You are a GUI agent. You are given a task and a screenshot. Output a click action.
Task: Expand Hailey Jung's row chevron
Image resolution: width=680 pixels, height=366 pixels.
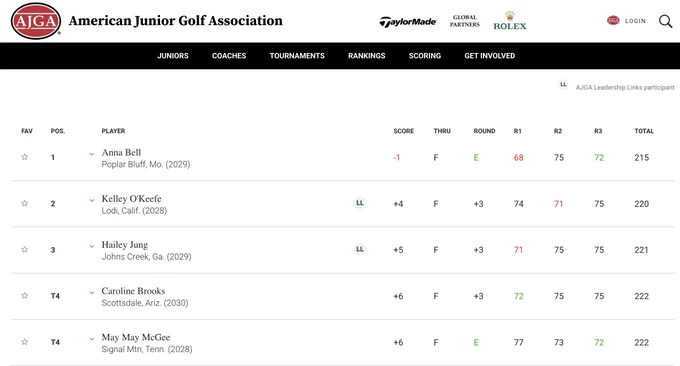[92, 246]
